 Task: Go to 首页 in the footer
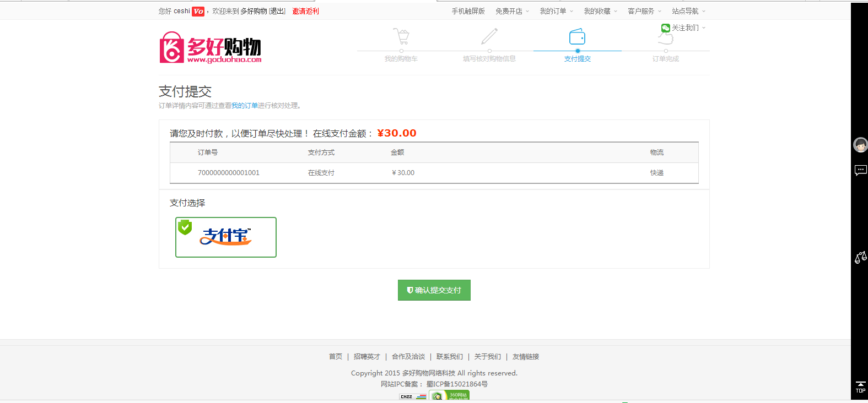(336, 357)
